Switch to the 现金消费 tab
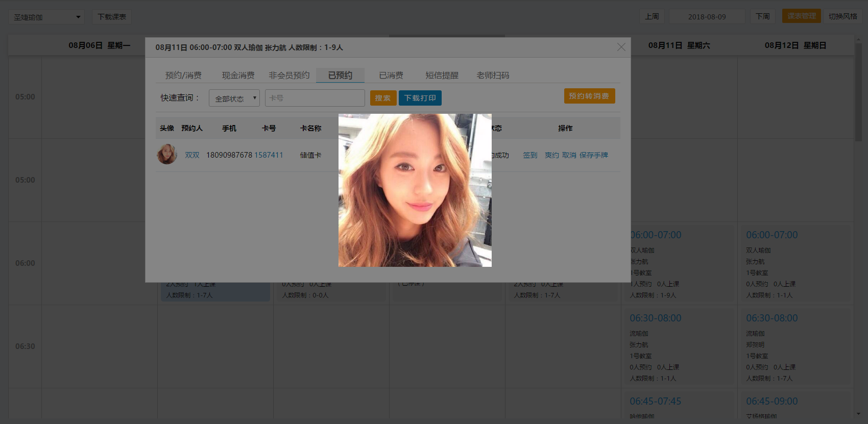868x424 pixels. (238, 76)
